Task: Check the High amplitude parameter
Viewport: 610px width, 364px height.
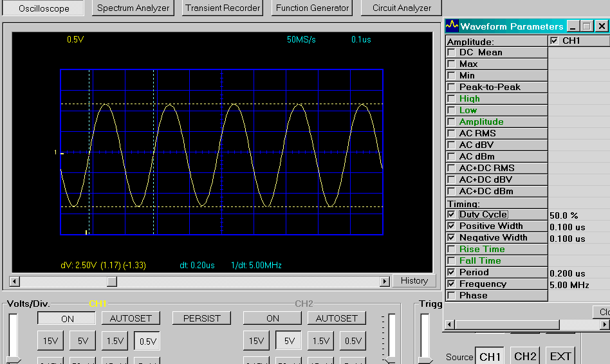Action: (x=451, y=99)
